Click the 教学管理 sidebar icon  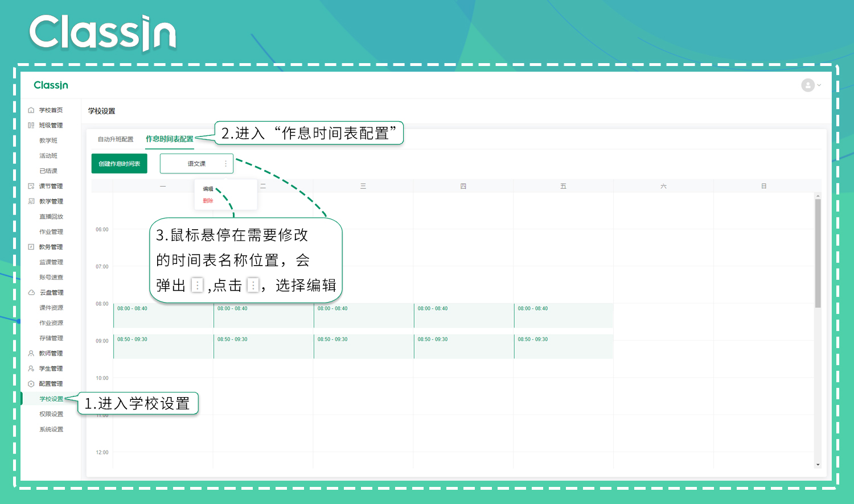[31, 201]
